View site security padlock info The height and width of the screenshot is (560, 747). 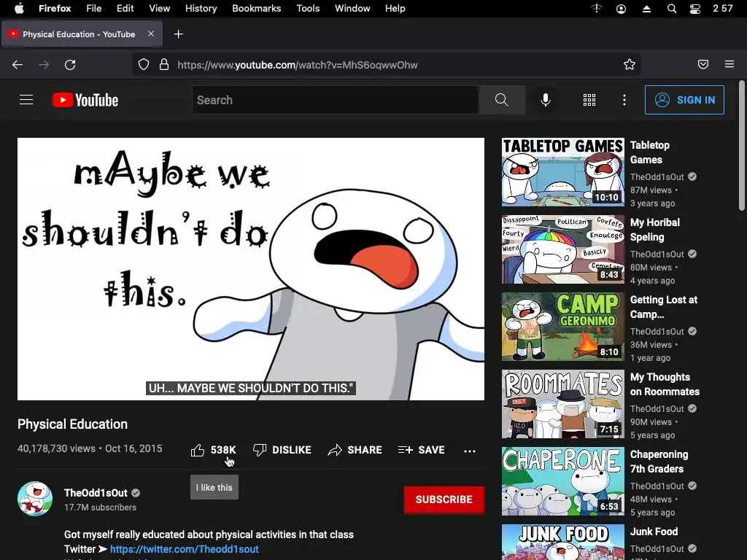164,64
